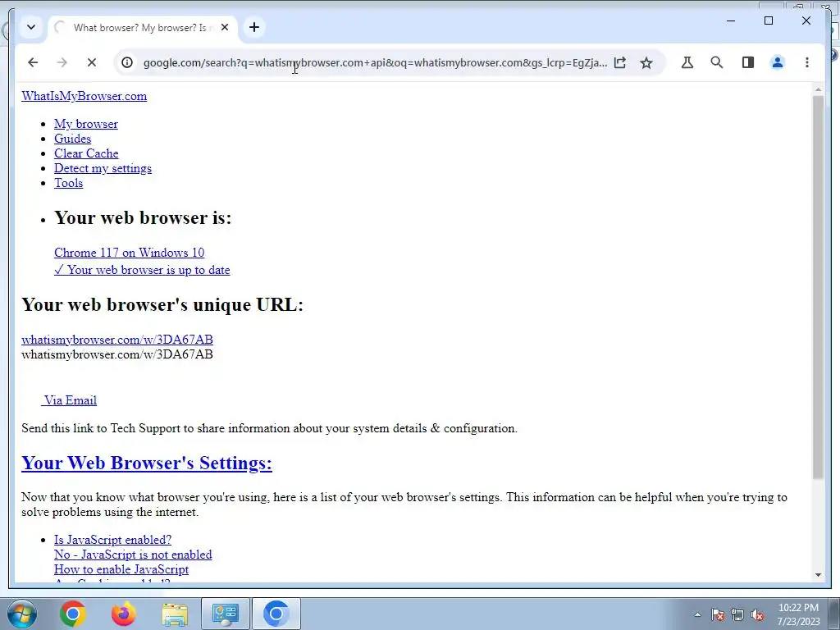Viewport: 840px width, 630px height.
Task: Open the control panel taskbar icon
Action: (x=225, y=614)
